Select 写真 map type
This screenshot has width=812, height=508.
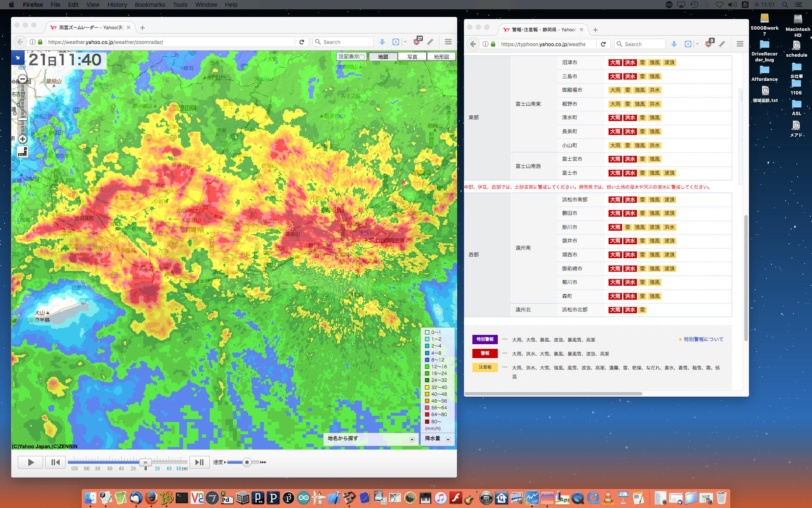point(412,57)
